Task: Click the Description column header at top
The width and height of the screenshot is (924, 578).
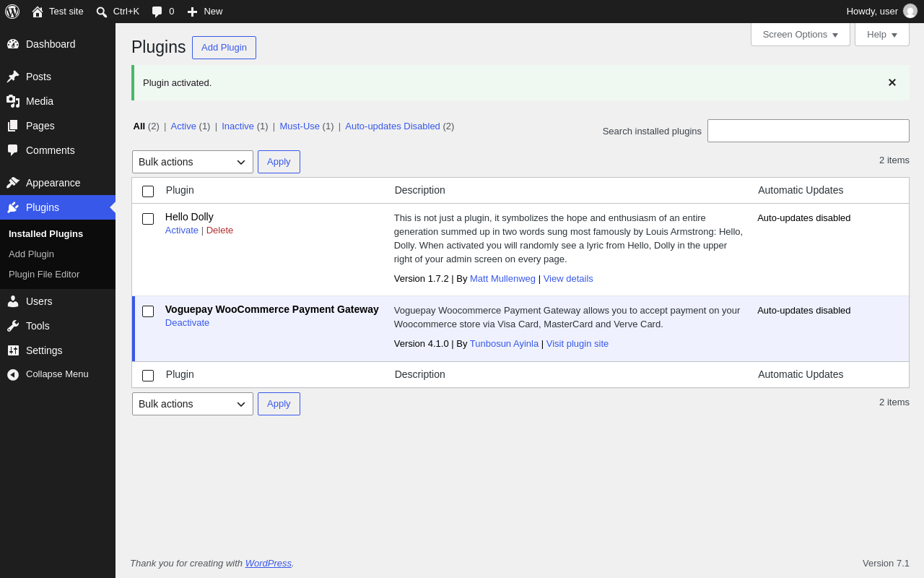Action: click(x=420, y=190)
